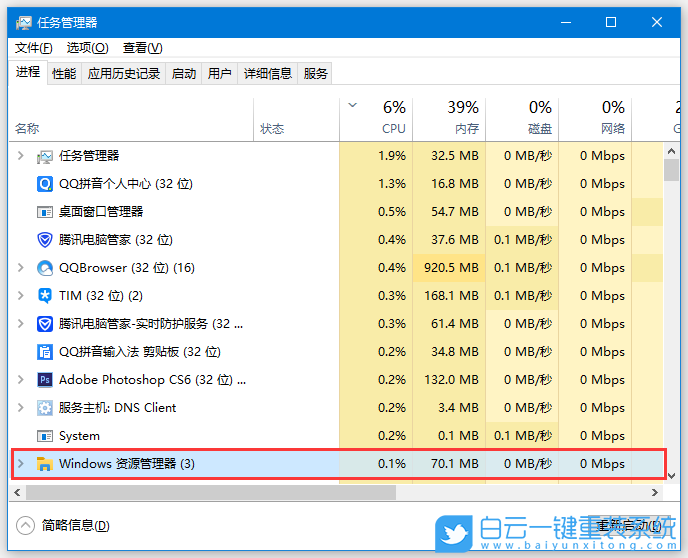The image size is (688, 558).
Task: Click the 桌面窗口管理器 process icon
Action: tap(45, 212)
